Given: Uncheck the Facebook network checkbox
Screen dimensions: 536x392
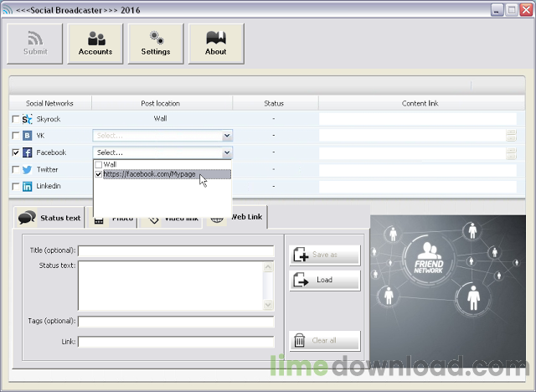Looking at the screenshot, I should [15, 152].
